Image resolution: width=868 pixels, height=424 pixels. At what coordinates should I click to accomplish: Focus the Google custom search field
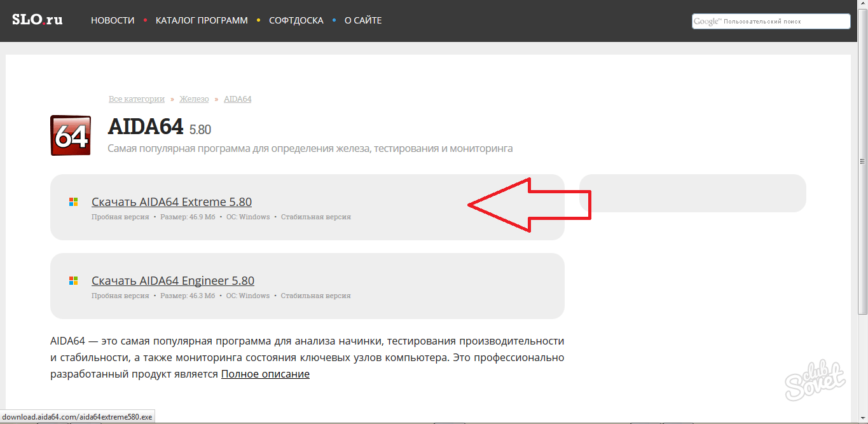pyautogui.click(x=771, y=22)
